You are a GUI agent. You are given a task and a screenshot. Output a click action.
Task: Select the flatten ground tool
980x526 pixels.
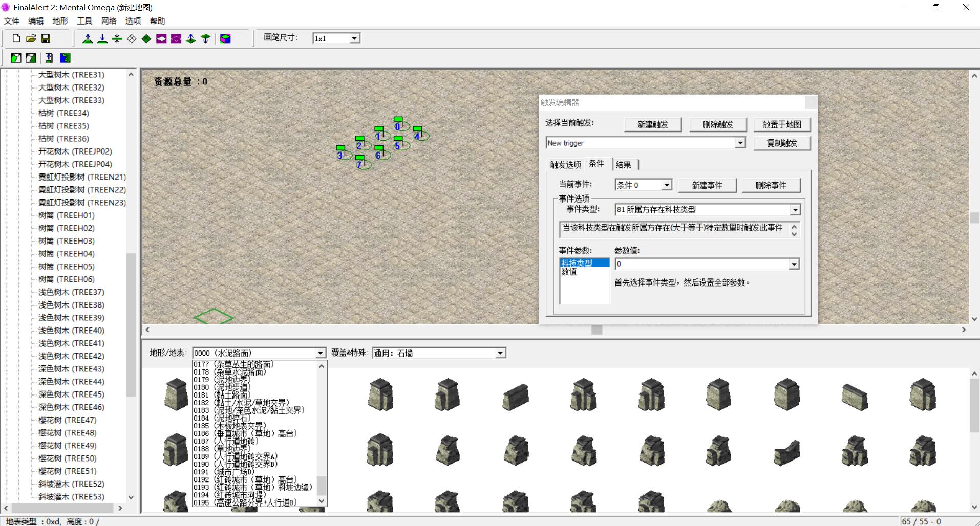coord(117,38)
